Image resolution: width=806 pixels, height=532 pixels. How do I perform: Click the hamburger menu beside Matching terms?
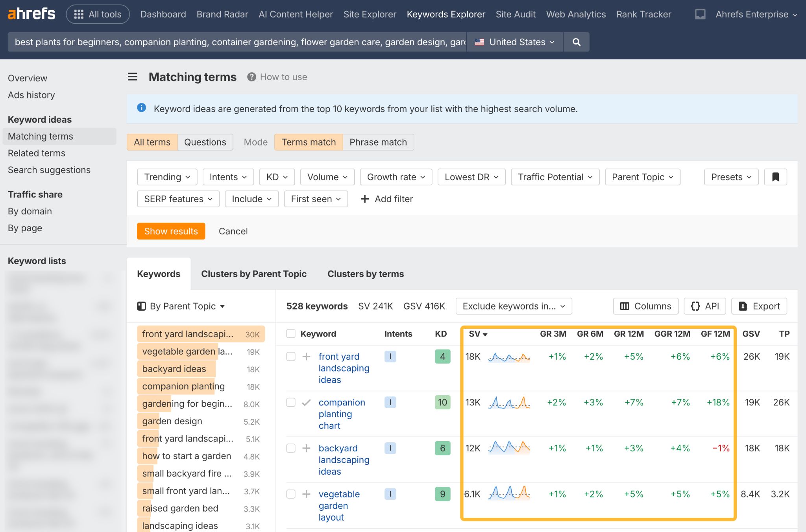[132, 77]
